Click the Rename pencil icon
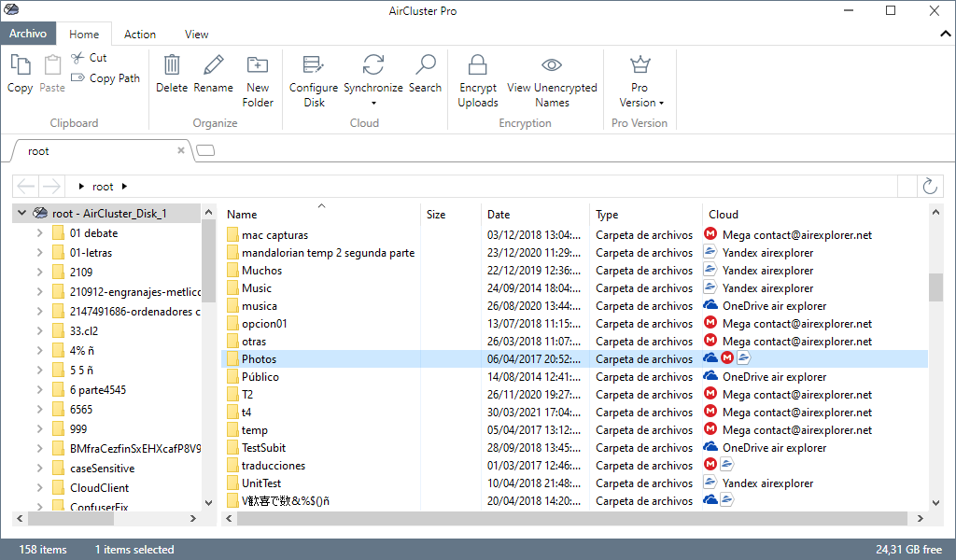The height and width of the screenshot is (560, 956). (214, 64)
